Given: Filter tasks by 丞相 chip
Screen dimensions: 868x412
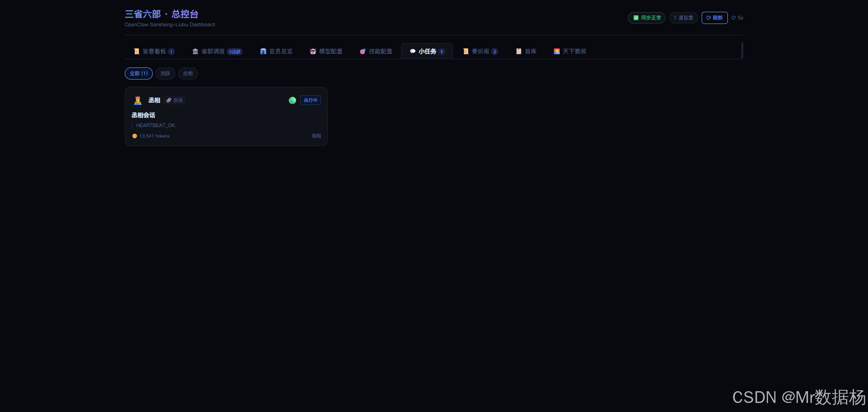Looking at the screenshot, I should [188, 73].
